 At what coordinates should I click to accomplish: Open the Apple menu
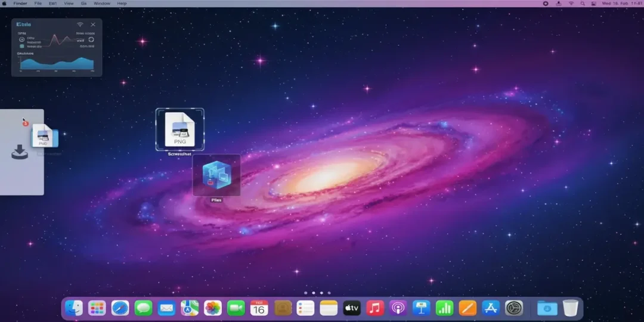tap(4, 4)
